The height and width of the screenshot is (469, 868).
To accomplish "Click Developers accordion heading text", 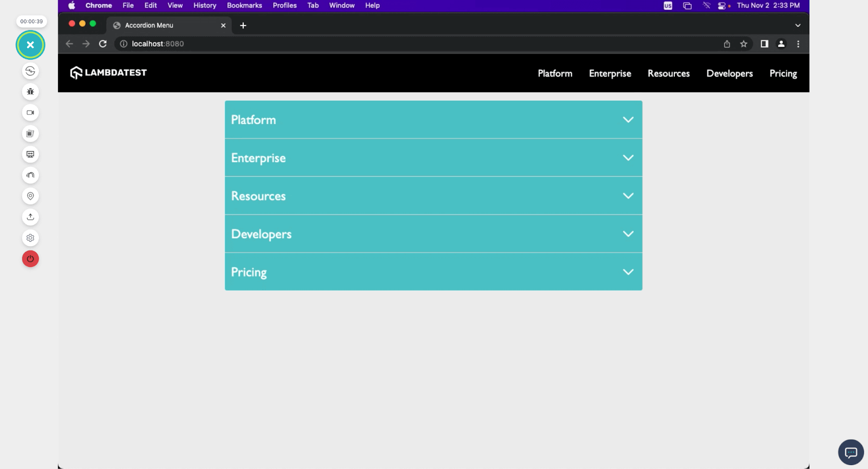I will click(261, 234).
